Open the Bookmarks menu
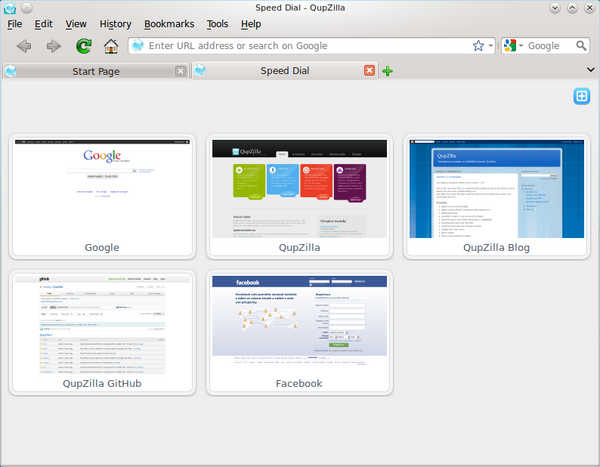600x467 pixels. [x=170, y=23]
